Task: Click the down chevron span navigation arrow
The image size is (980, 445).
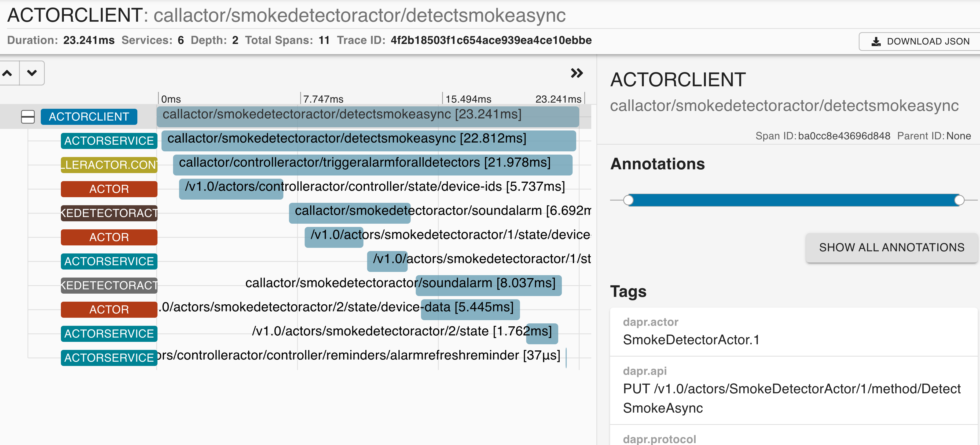Action: (32, 73)
